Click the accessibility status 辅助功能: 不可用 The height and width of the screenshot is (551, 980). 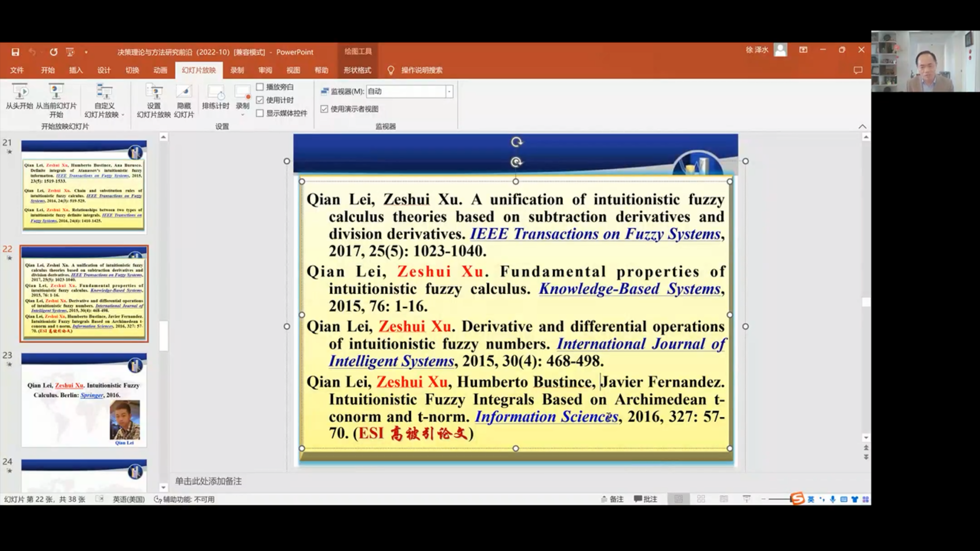tap(184, 499)
